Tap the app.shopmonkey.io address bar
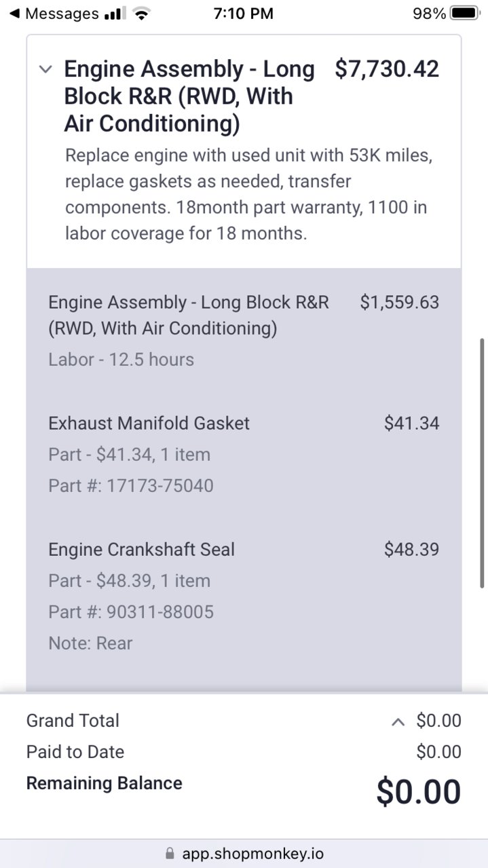The height and width of the screenshot is (868, 488). (244, 853)
